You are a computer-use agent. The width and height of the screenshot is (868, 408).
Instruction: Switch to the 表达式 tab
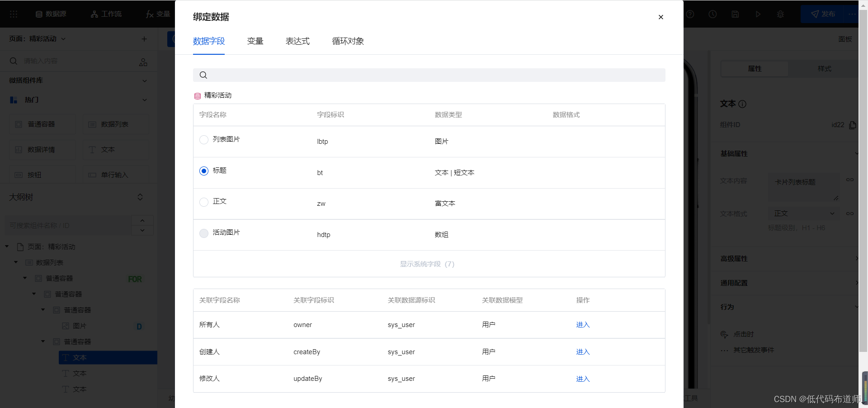pyautogui.click(x=297, y=41)
